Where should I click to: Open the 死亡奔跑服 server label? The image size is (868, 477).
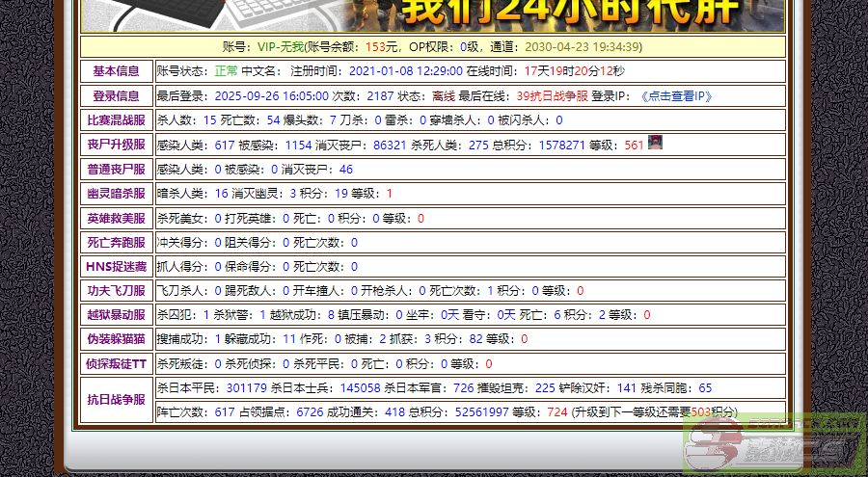pos(116,242)
